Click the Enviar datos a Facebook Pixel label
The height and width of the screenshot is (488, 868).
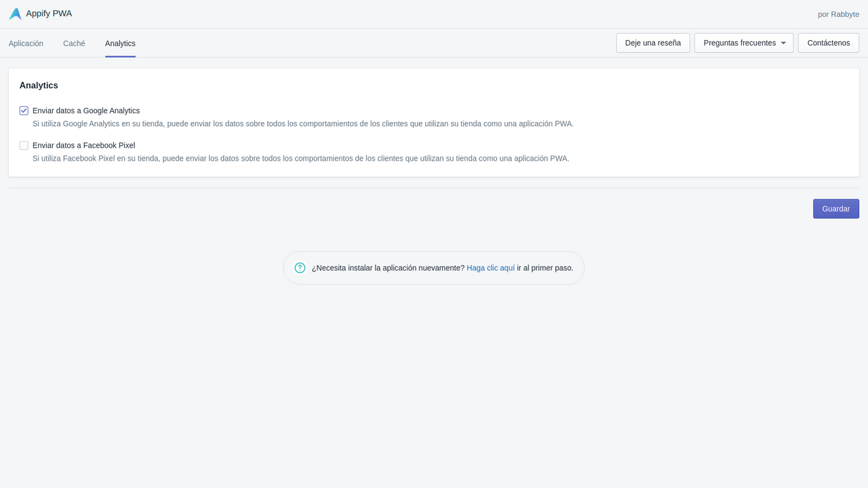[84, 145]
